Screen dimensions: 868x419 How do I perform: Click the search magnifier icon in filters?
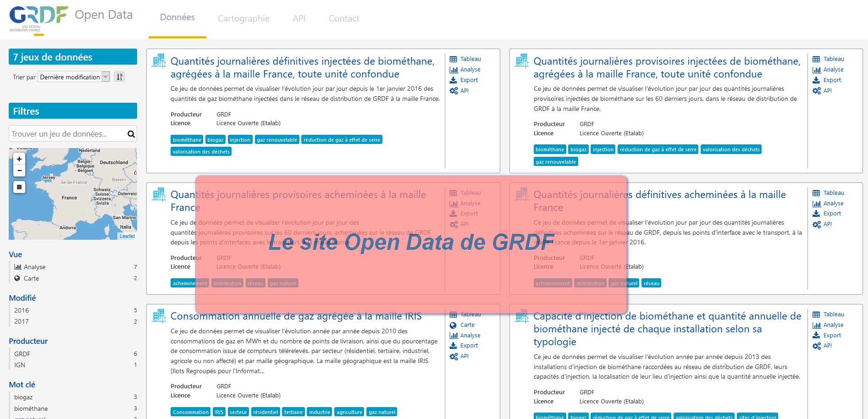pyautogui.click(x=131, y=134)
